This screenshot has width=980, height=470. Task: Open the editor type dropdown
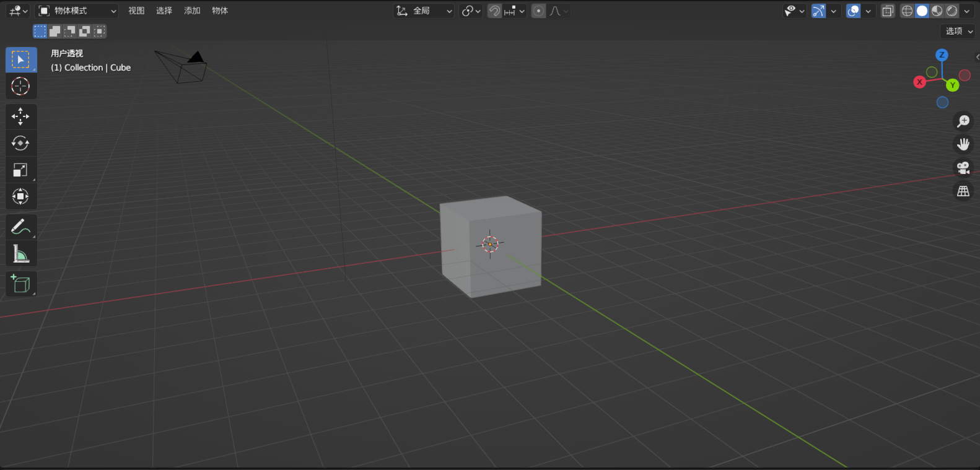(19, 11)
